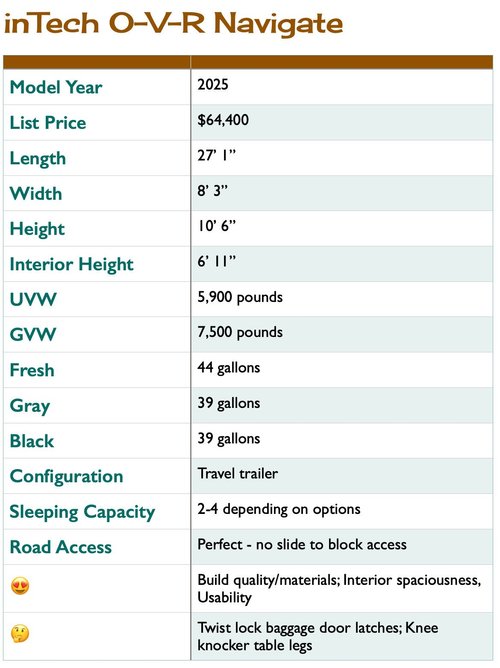Select the Travel trailer configuration cell
The image size is (500, 668).
coord(342,476)
